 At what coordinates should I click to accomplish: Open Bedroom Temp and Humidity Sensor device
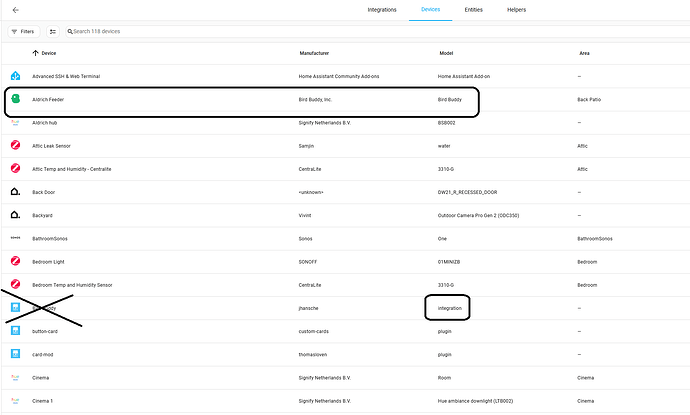(x=72, y=286)
